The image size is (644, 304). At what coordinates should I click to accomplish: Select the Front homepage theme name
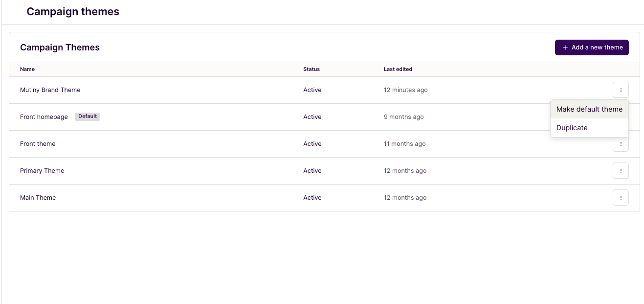44,117
